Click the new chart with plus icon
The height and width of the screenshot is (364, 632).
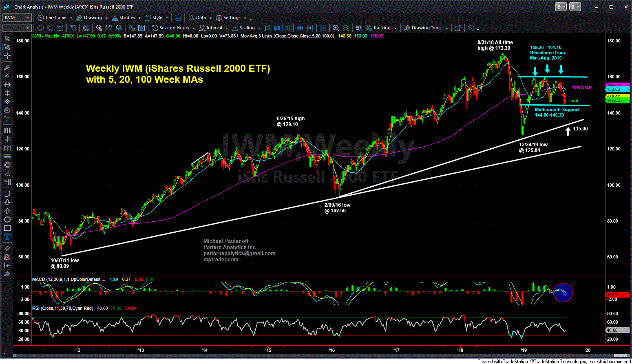tap(457, 28)
